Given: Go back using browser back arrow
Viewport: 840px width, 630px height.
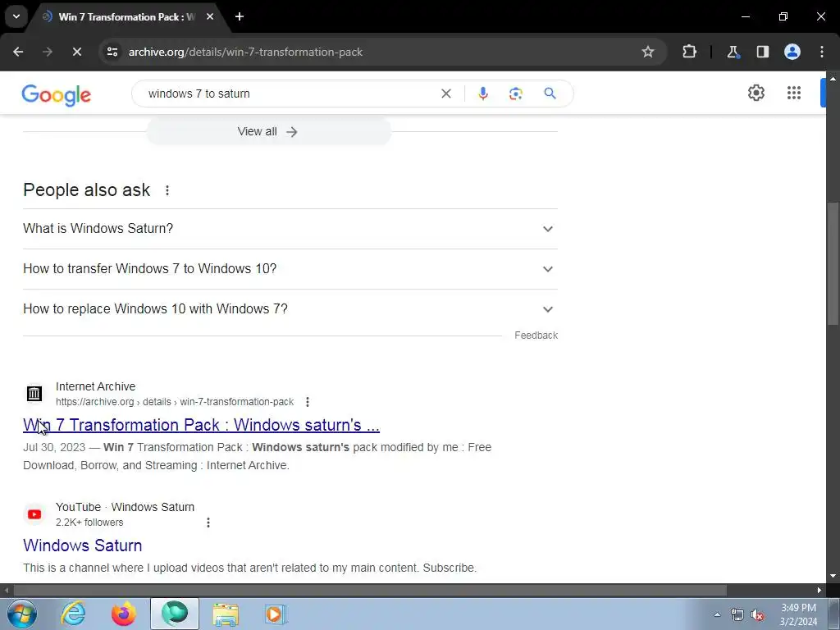Looking at the screenshot, I should point(18,52).
